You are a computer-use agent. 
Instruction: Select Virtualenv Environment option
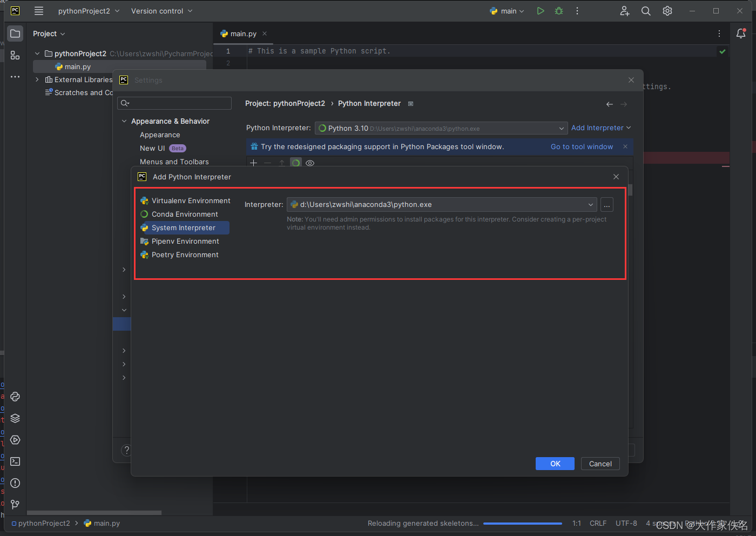[x=185, y=201]
